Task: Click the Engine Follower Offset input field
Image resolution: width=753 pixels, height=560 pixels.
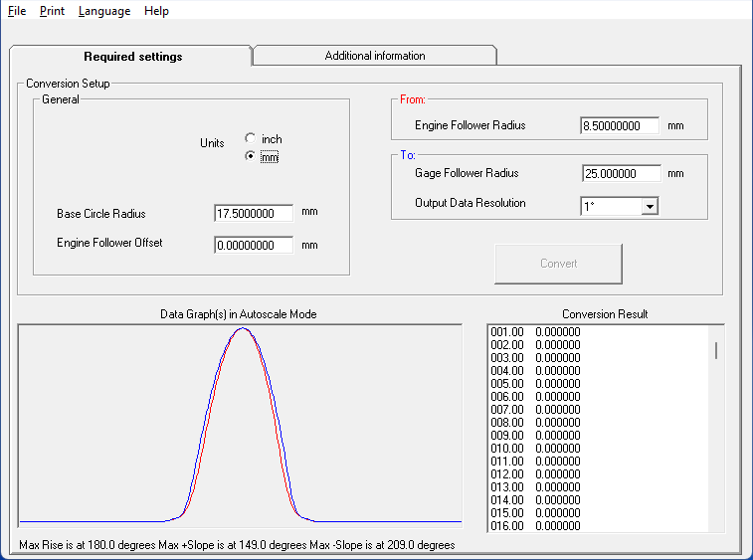Action: 253,245
